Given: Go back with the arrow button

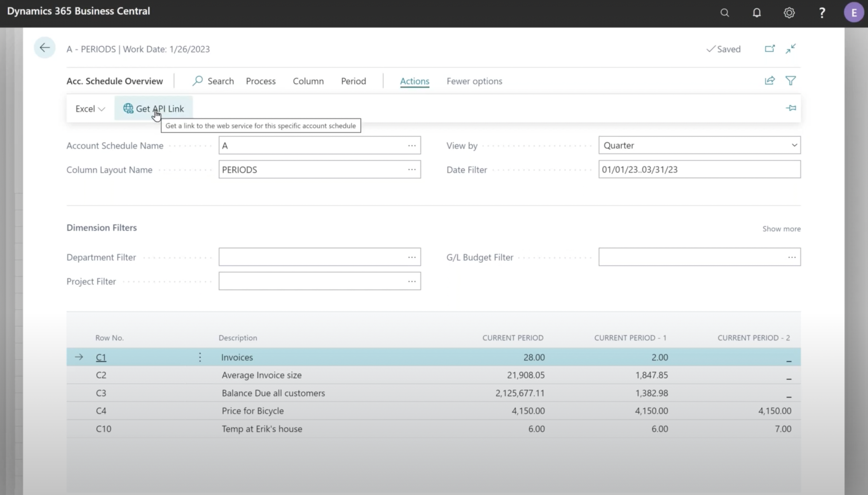Looking at the screenshot, I should click(x=45, y=47).
